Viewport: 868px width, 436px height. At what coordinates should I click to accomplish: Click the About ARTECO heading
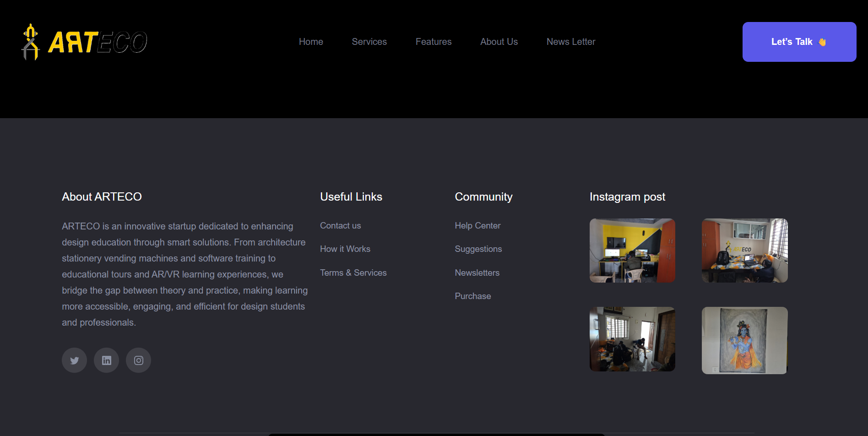tap(102, 197)
